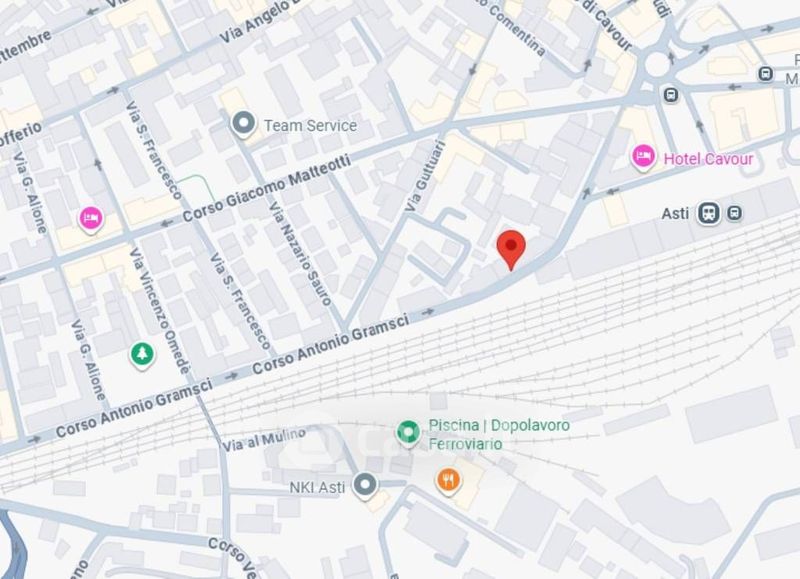Click the Via Nazario Sauro street label
This screenshot has width=800, height=579.
tap(300, 253)
